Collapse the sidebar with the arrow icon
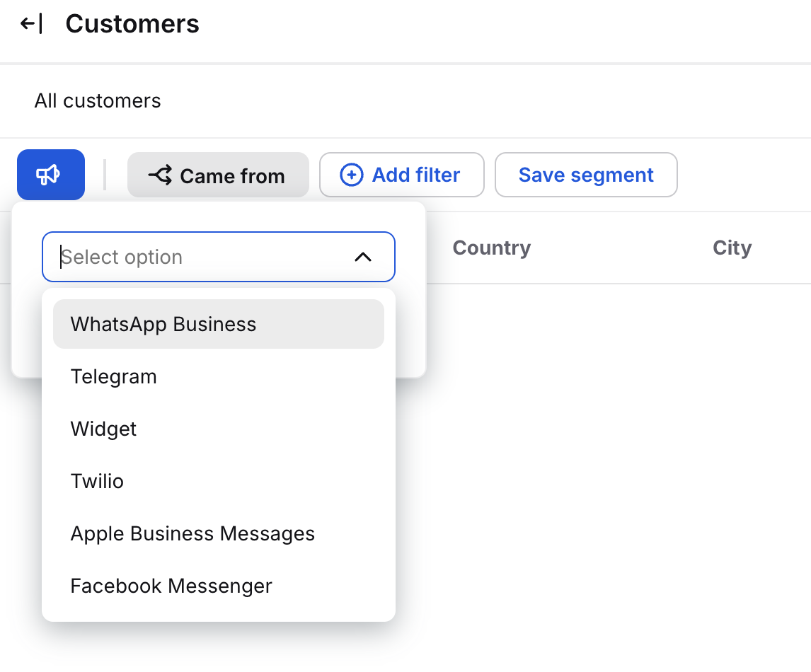The image size is (811, 672). click(x=31, y=24)
